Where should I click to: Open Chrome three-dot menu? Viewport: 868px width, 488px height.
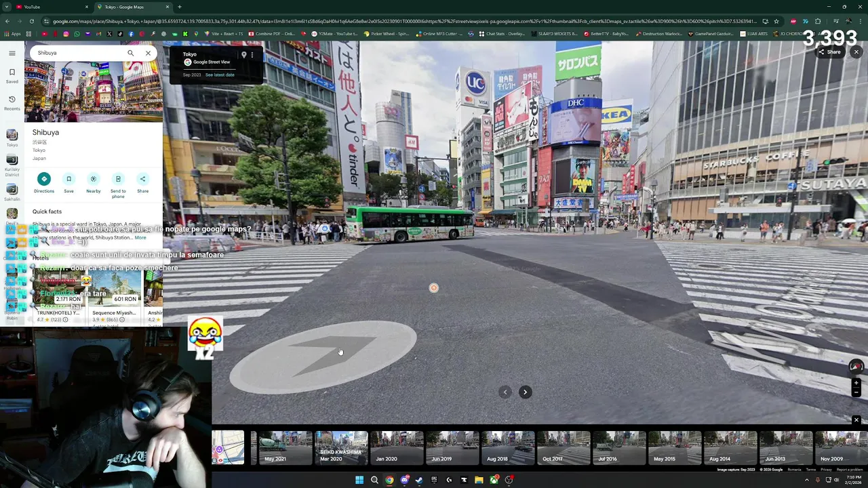[861, 21]
